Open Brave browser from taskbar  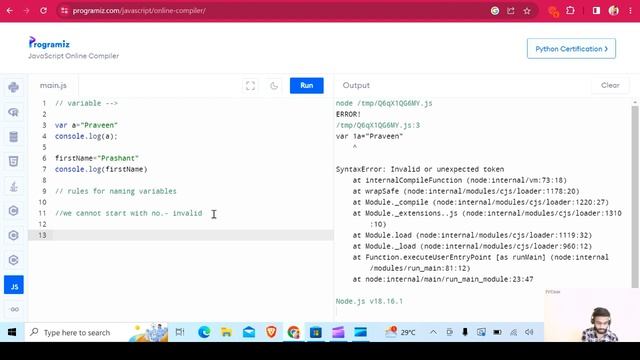click(271, 332)
